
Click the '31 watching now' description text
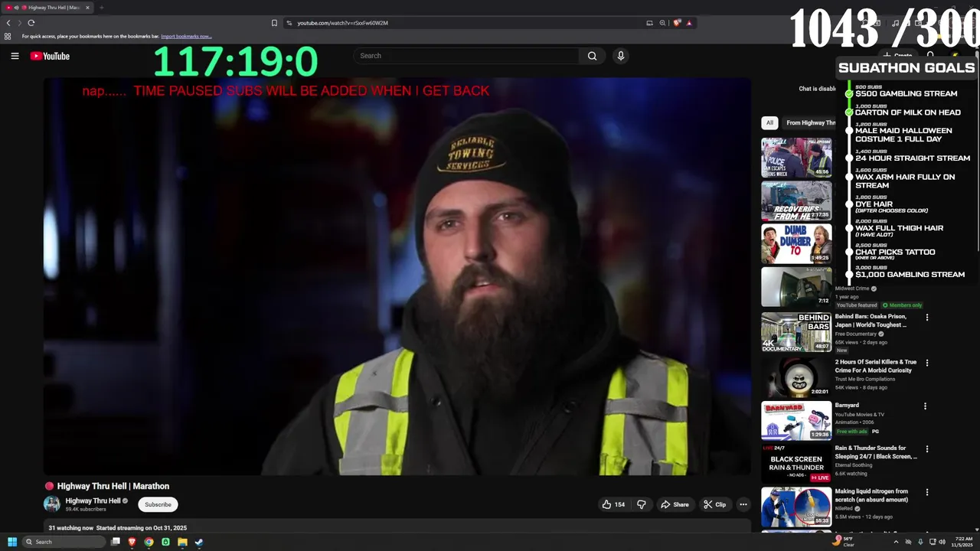point(70,528)
